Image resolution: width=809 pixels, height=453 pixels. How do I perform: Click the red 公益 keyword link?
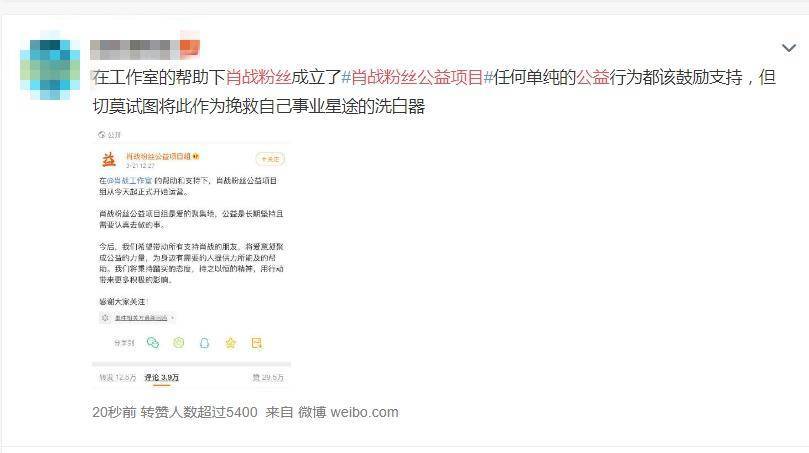pos(592,77)
